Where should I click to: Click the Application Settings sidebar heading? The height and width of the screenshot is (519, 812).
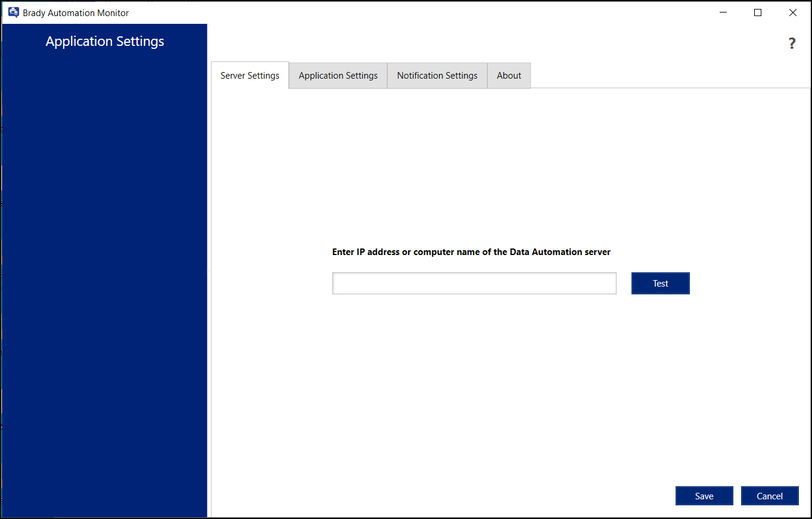click(x=105, y=42)
